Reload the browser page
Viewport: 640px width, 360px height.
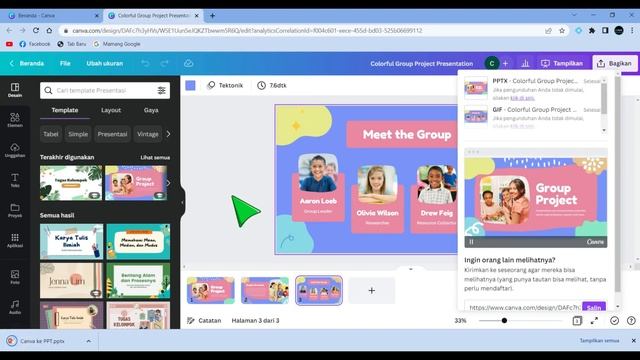coord(36,31)
